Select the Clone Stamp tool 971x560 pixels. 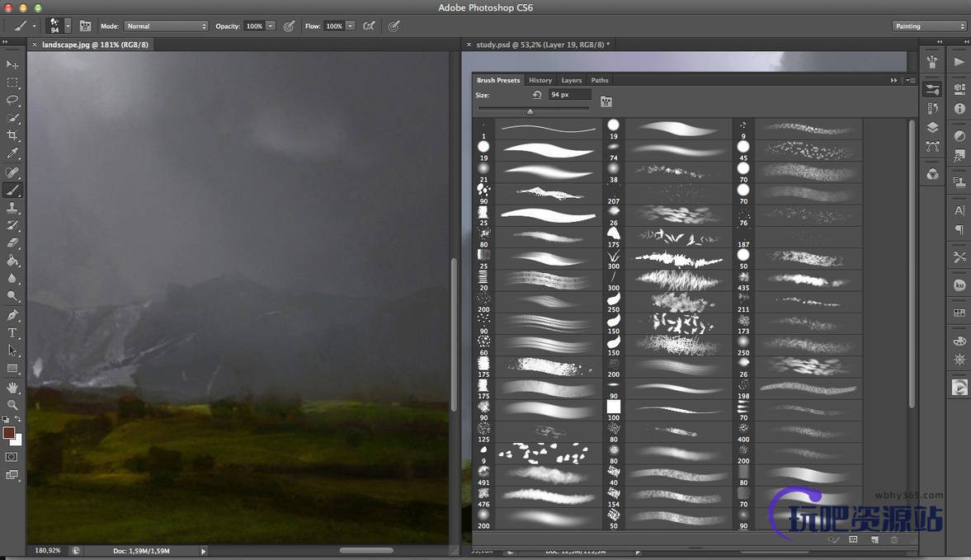(x=12, y=208)
